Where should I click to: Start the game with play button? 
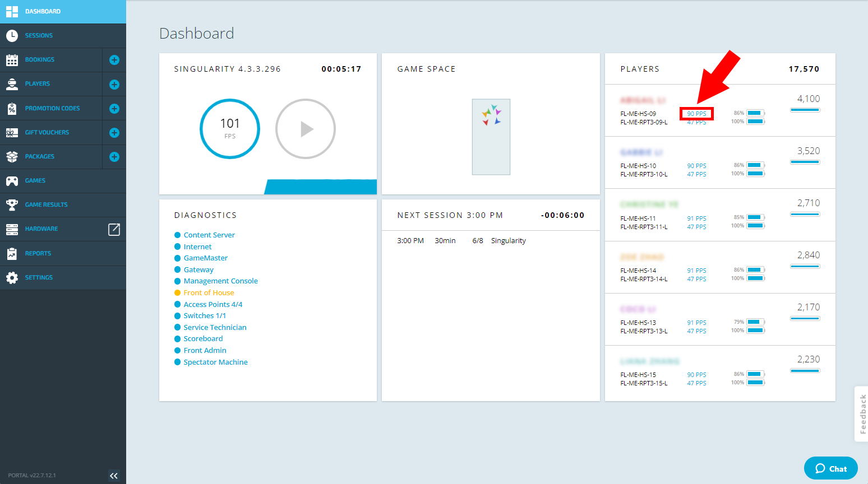[x=306, y=129]
